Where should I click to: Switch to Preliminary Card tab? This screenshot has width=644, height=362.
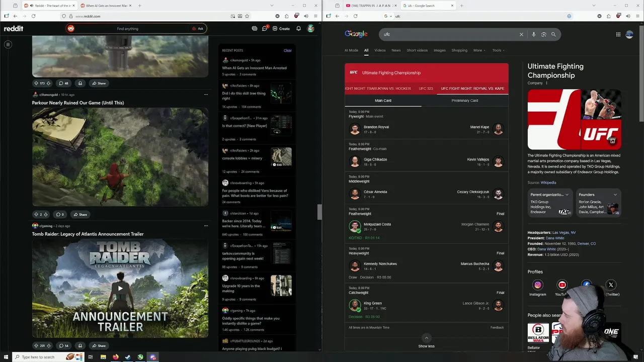[465, 101]
